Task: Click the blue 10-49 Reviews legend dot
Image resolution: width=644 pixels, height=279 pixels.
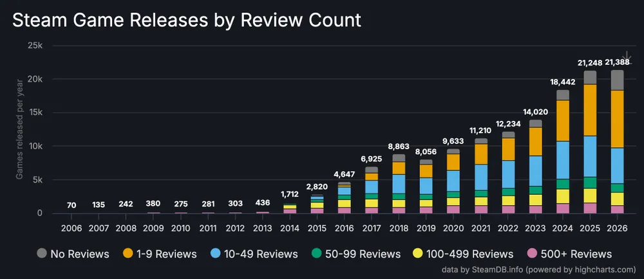Action: click(216, 253)
